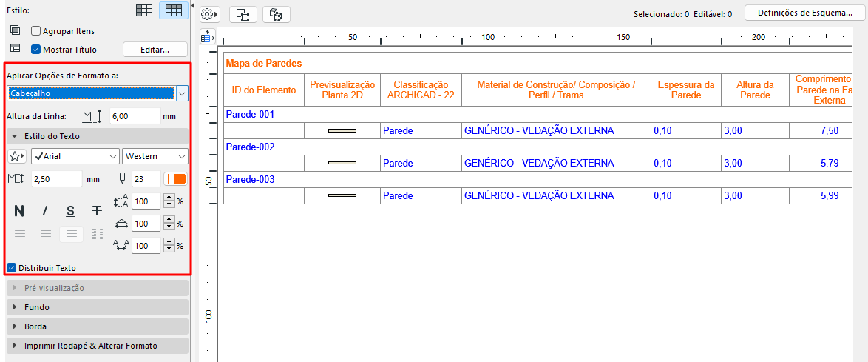The width and height of the screenshot is (868, 362).
Task: Expand the Pré-visualização section
Action: (98, 288)
